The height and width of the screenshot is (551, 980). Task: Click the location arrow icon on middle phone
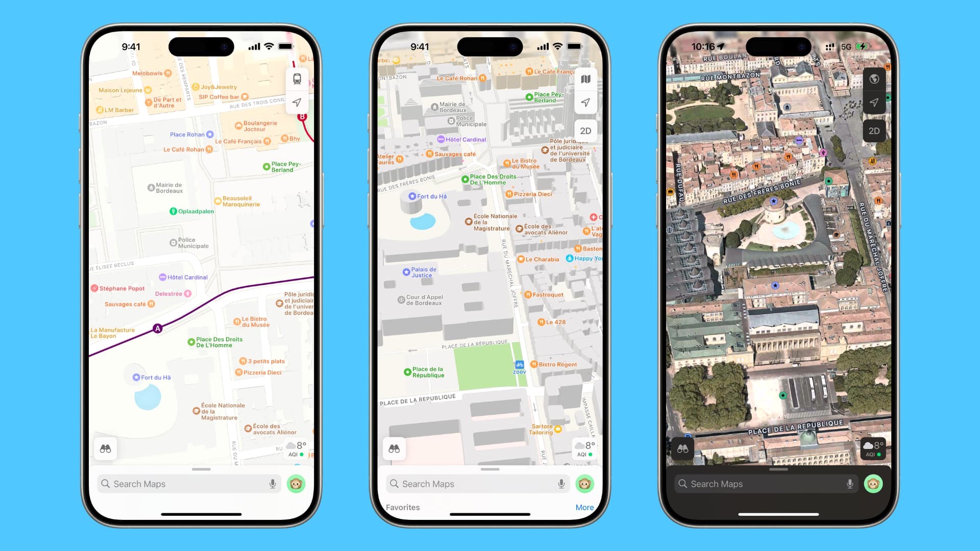click(585, 102)
